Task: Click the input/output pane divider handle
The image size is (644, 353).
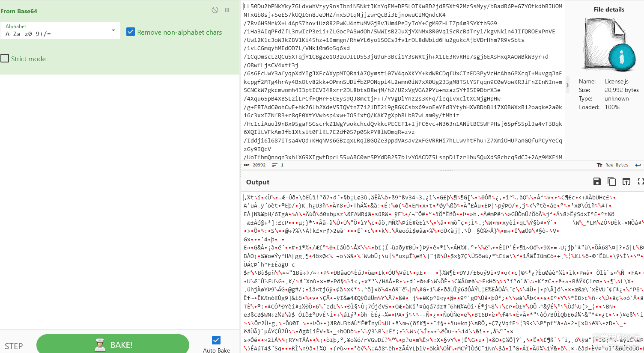Action: click(445, 170)
